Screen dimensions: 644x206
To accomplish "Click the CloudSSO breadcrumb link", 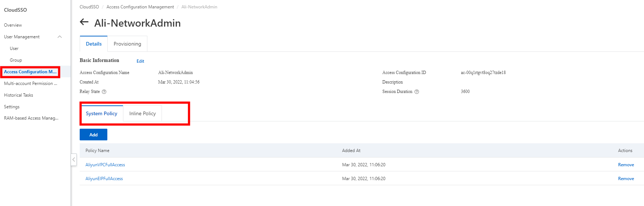I will click(89, 7).
